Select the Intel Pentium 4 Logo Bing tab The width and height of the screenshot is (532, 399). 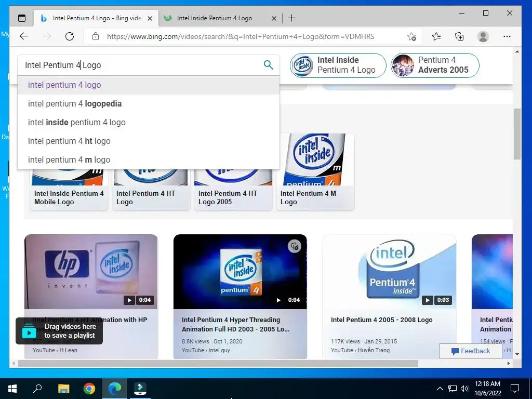tap(96, 18)
